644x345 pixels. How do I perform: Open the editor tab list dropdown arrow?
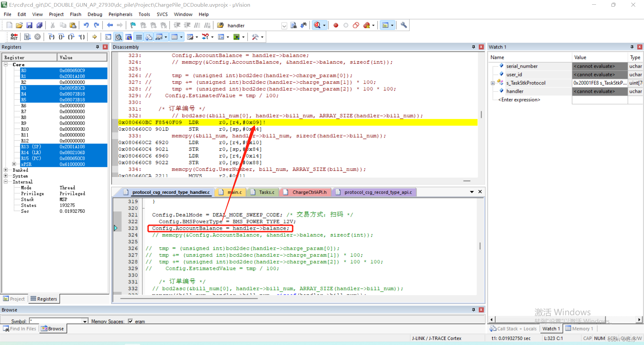[x=472, y=192]
